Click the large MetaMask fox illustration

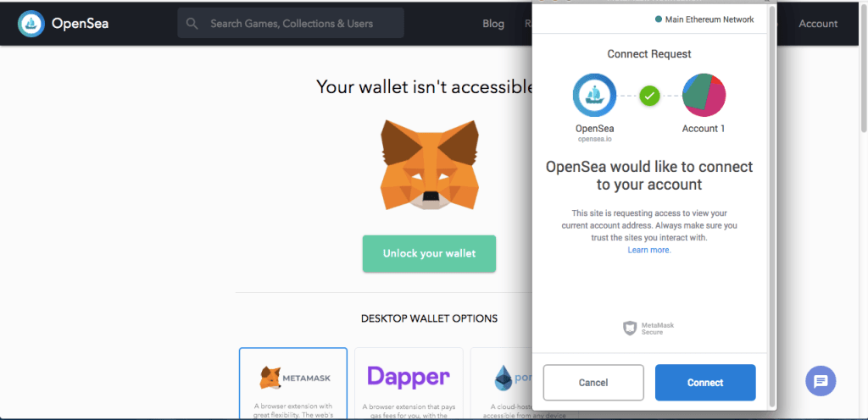coord(430,164)
